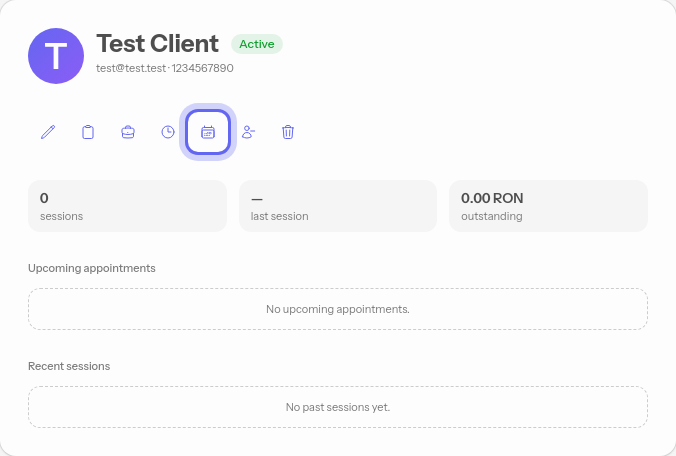Click the Test Client name heading
This screenshot has height=456, width=676.
click(x=157, y=44)
